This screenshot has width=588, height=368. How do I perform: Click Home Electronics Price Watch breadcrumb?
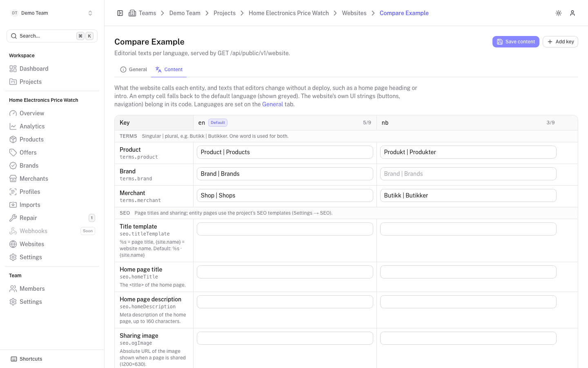tap(289, 13)
